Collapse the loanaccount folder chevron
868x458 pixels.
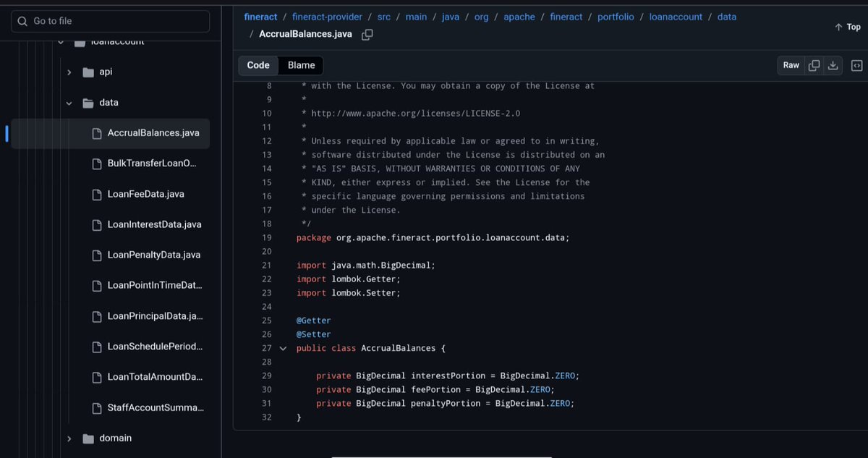[x=61, y=42]
